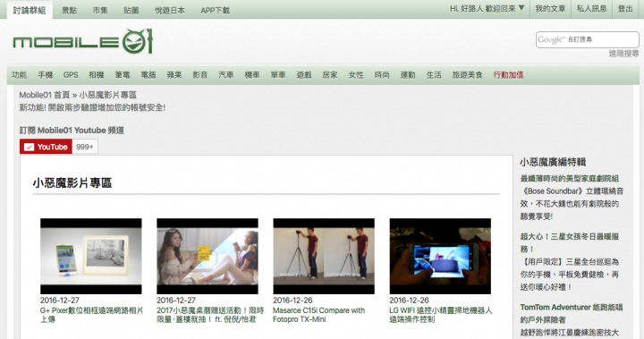Select the 單車 category menu
This screenshot has height=339, width=644.
[x=278, y=75]
